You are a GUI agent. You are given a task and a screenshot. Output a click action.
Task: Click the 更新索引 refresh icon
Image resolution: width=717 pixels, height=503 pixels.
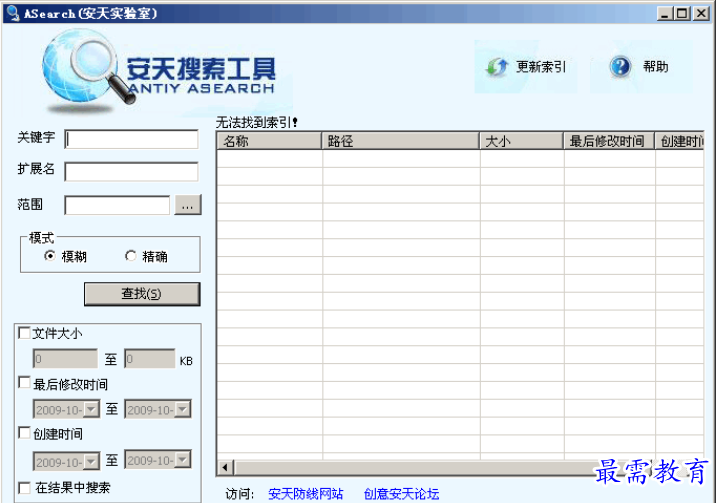pos(497,67)
